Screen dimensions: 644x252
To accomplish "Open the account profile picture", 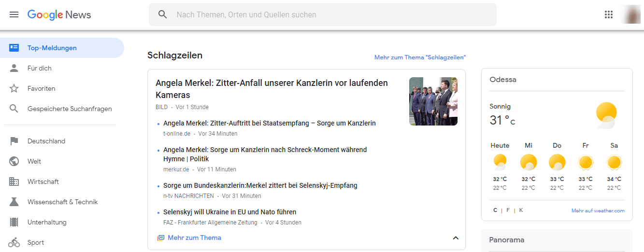I will pyautogui.click(x=631, y=14).
